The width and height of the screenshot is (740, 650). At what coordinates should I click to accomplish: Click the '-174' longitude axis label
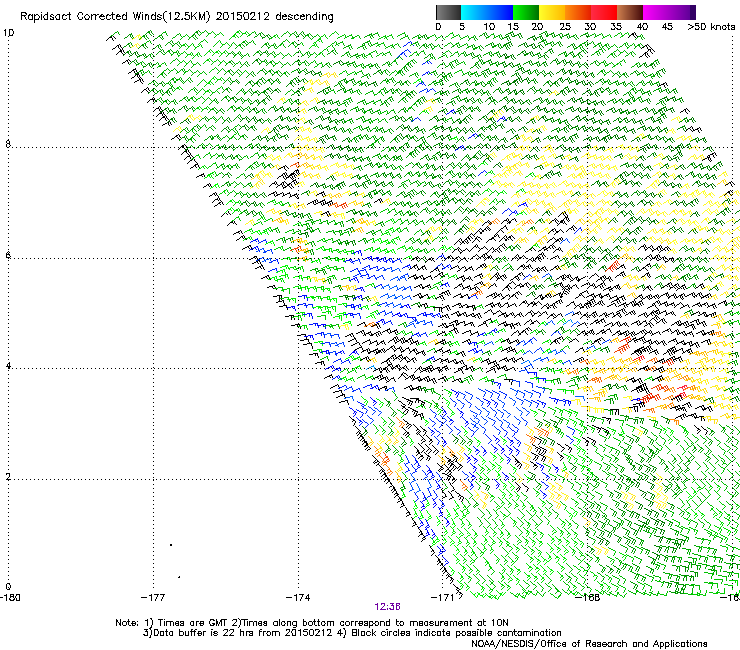click(x=298, y=598)
